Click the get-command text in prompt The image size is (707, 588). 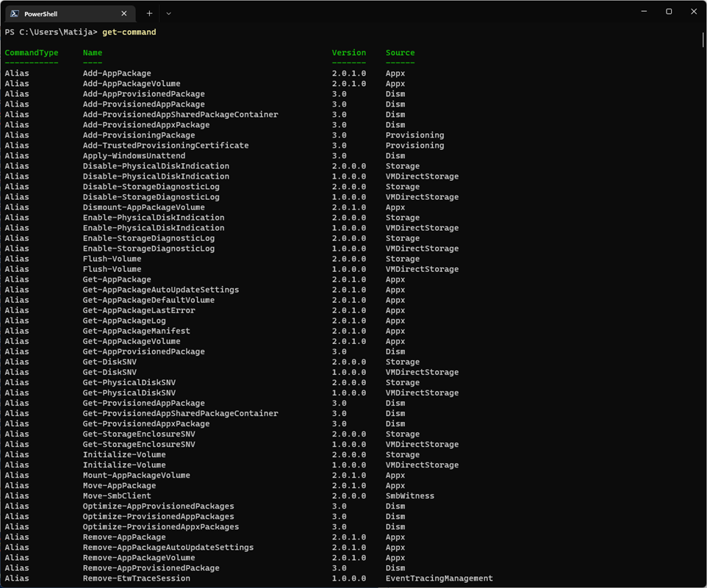click(x=129, y=32)
